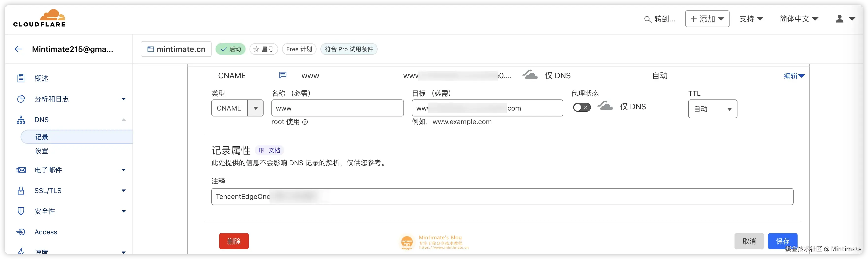This screenshot has width=868, height=259.
Task: Click the blue 保存 button
Action: coord(783,241)
